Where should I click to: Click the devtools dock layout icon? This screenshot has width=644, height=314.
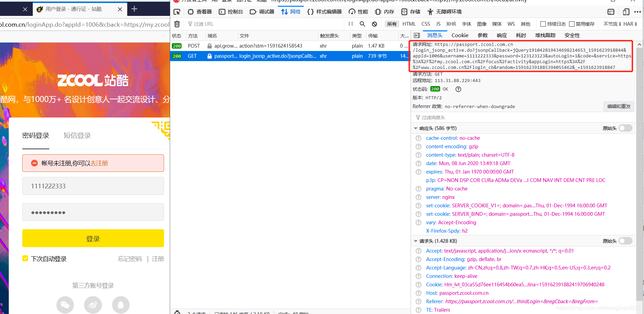(x=611, y=12)
